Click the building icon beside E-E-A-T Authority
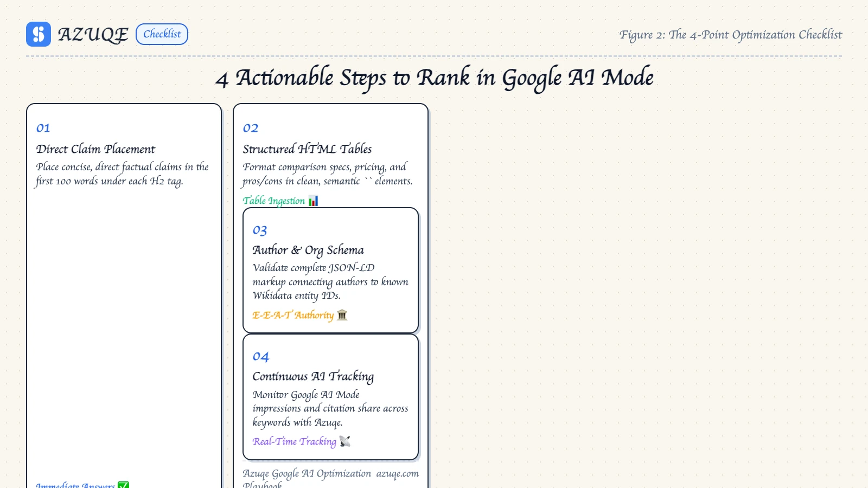This screenshot has width=868, height=488. [342, 315]
